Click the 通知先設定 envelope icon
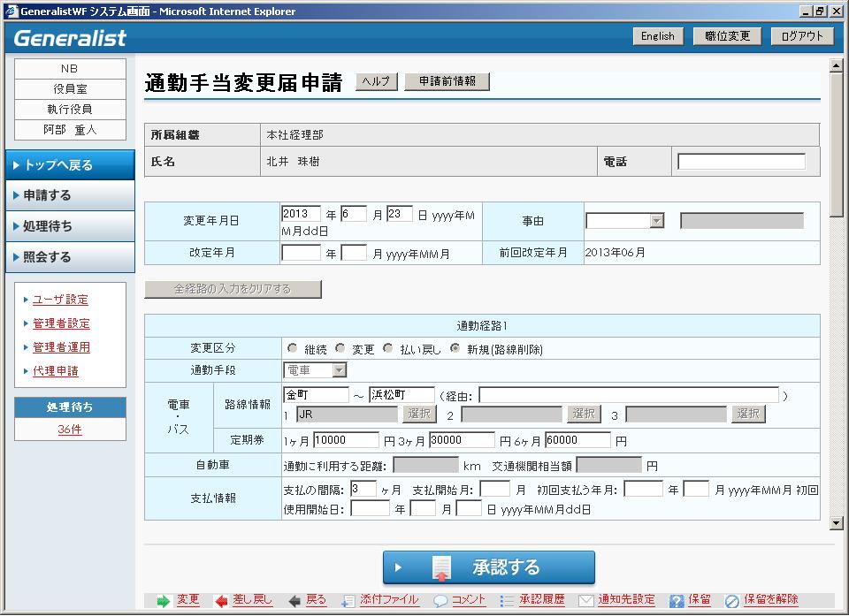 585,601
